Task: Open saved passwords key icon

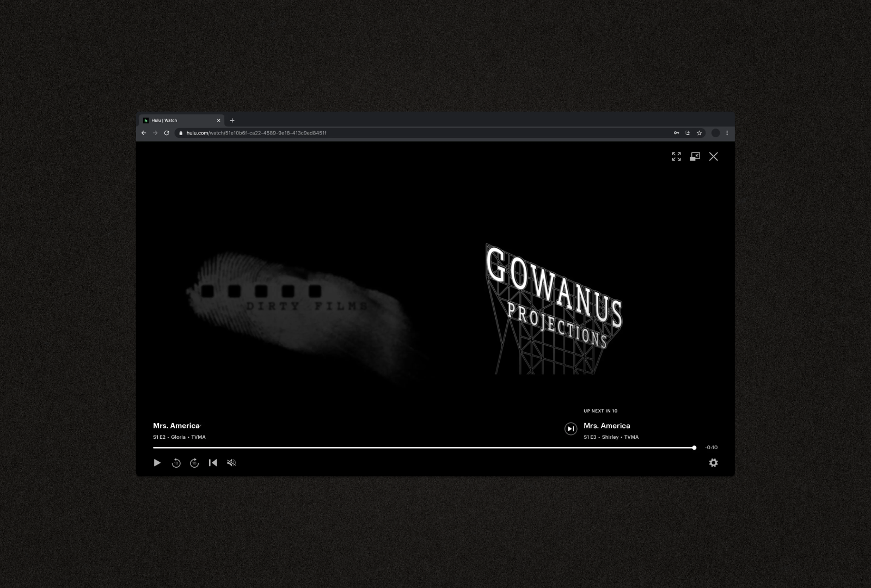Action: tap(677, 133)
